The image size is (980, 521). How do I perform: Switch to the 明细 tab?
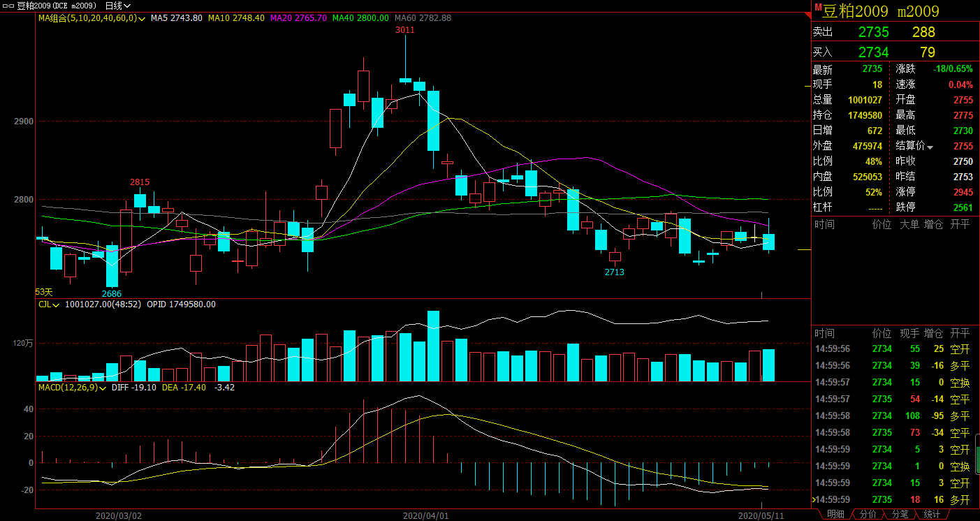(835, 514)
